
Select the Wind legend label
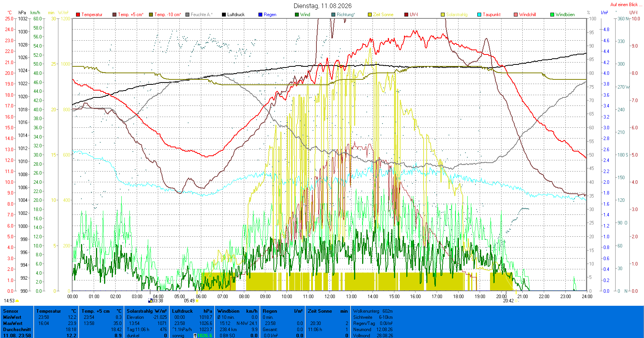(x=305, y=15)
